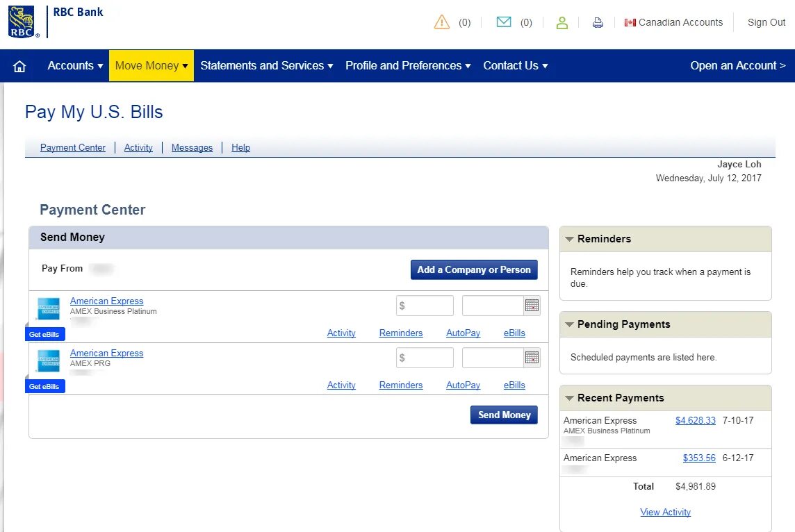Click the Canadian Accounts link
The image size is (795, 532).
click(680, 22)
